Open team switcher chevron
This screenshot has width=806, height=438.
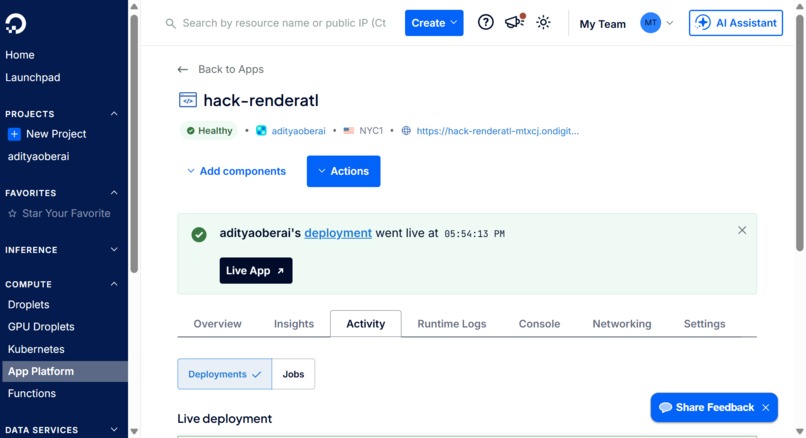point(669,23)
